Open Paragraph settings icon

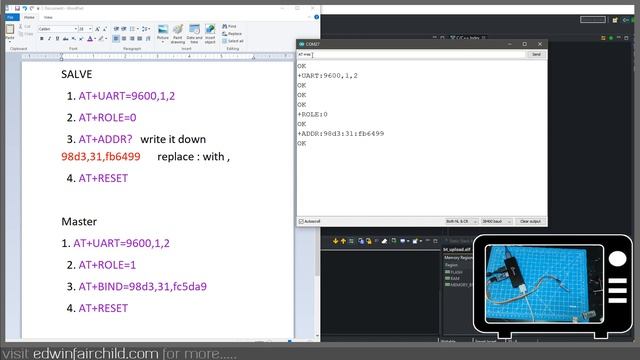pos(148,39)
